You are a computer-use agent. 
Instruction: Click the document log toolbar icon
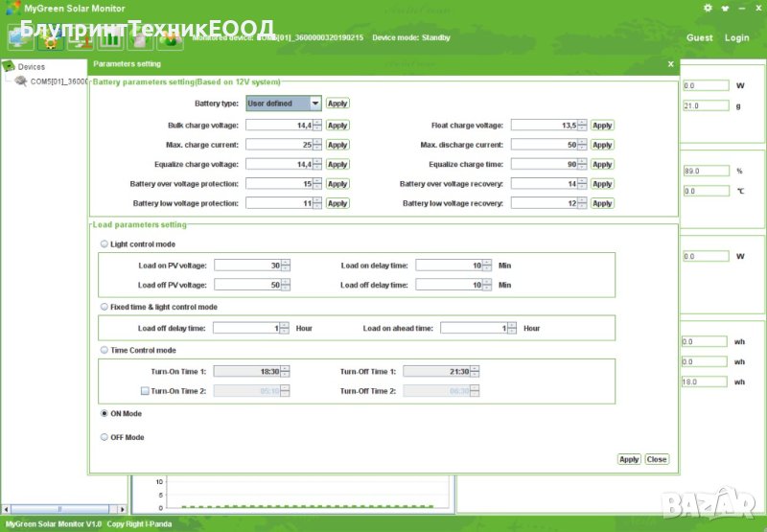point(139,39)
